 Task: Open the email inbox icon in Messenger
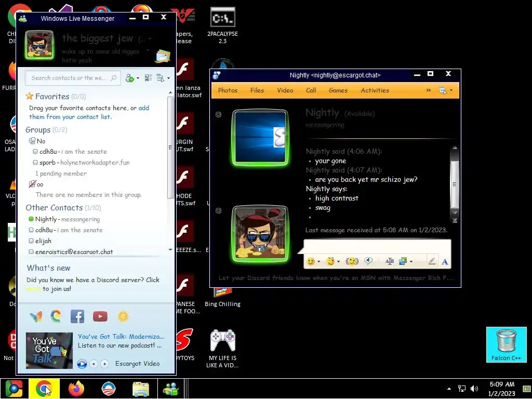point(163,56)
